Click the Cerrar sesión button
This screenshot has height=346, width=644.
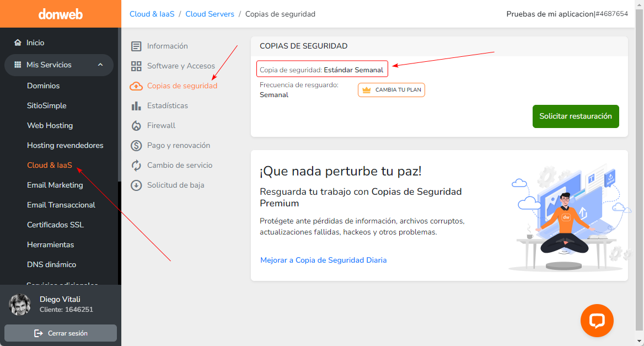[61, 333]
